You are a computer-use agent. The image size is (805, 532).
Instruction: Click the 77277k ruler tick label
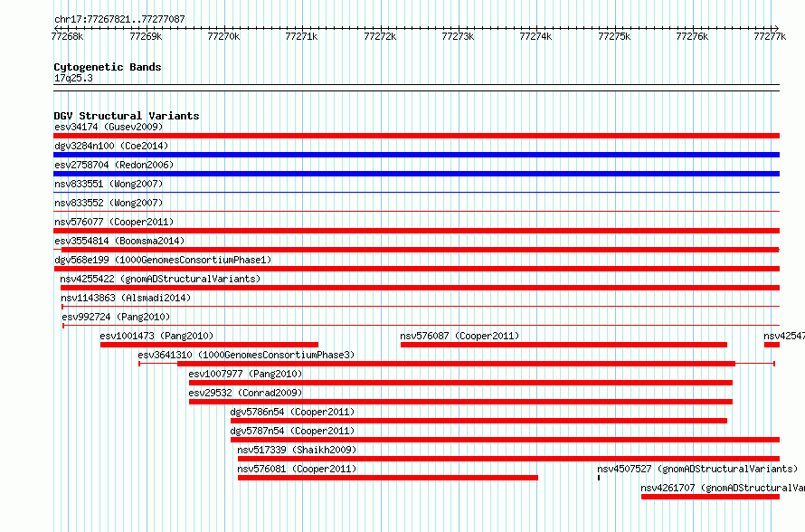[x=770, y=36]
